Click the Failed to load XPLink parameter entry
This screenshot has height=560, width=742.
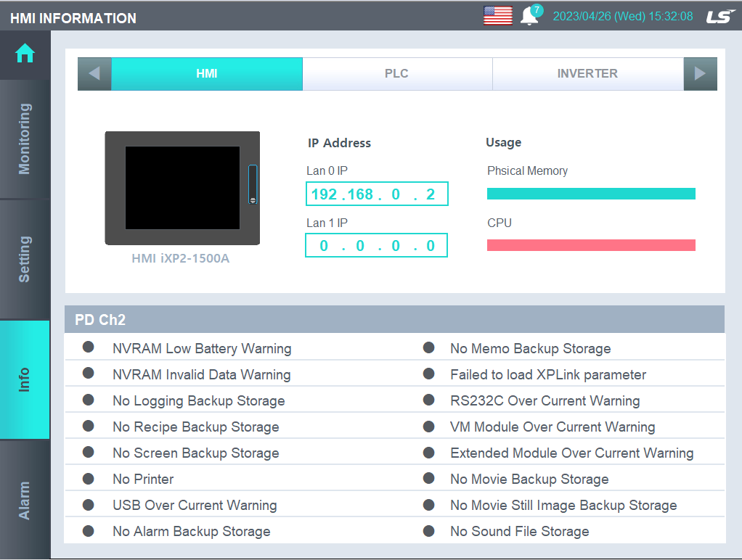547,374
